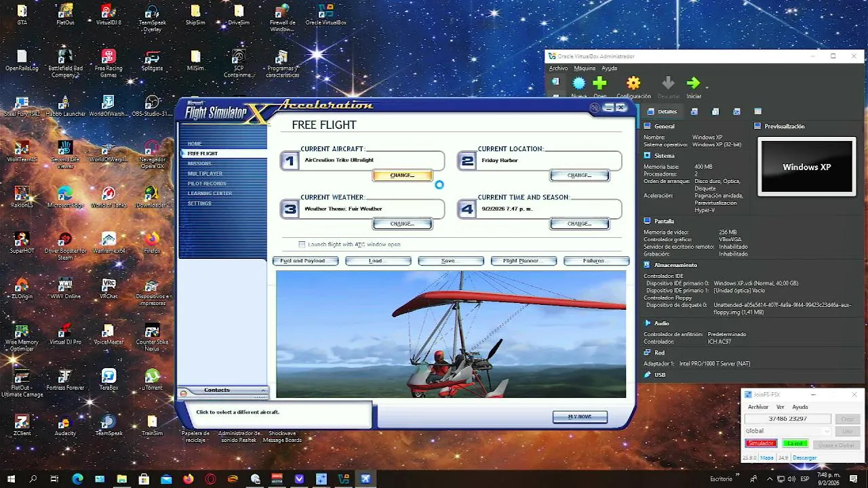Click the Load flight button

coord(378,261)
